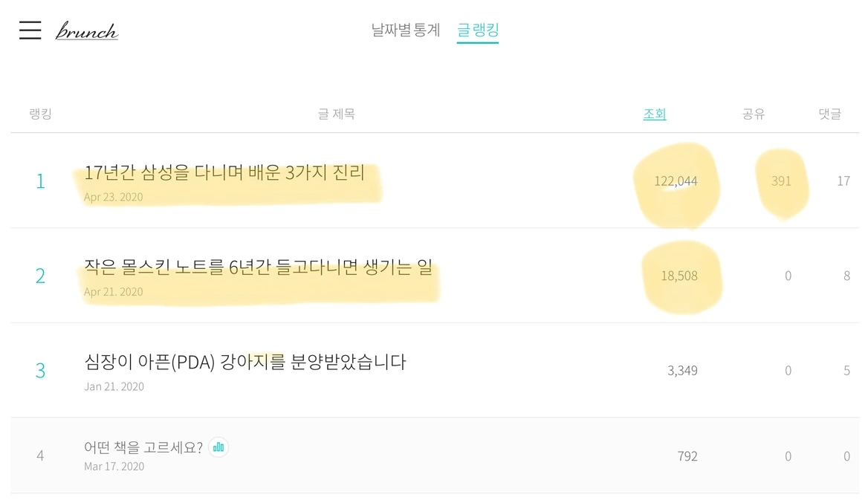Open article 작은 몰스킨 노트를 6년간 들고다니면 생기는 일

258,268
